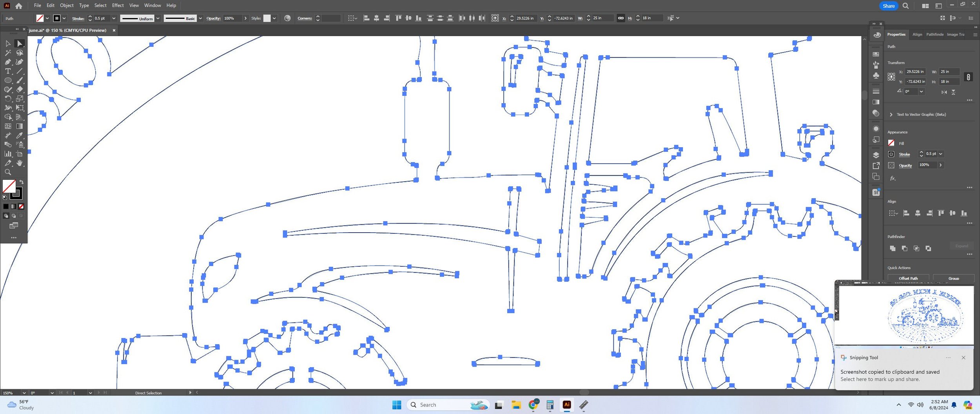Expand the opacity slider arrow in control bar

245,18
